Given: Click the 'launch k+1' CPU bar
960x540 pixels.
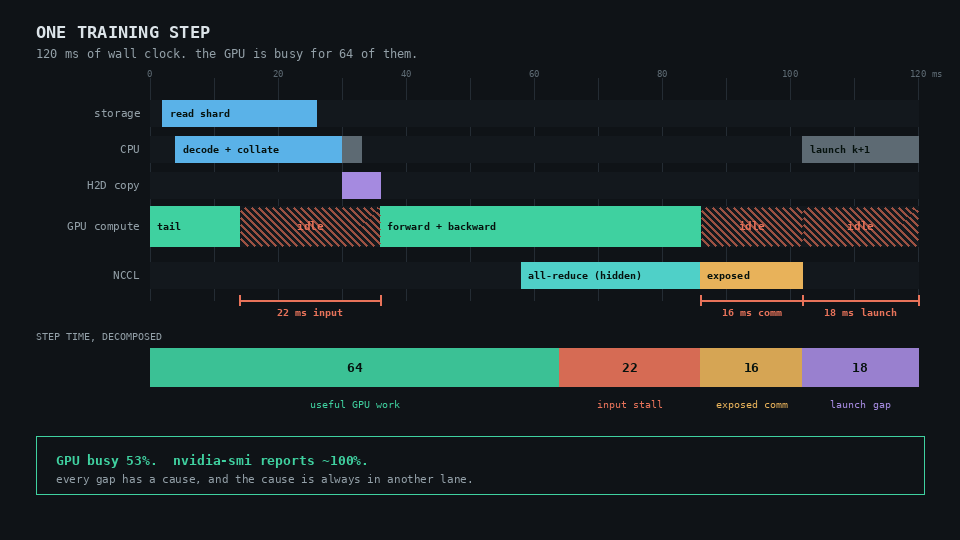Looking at the screenshot, I should pos(860,149).
